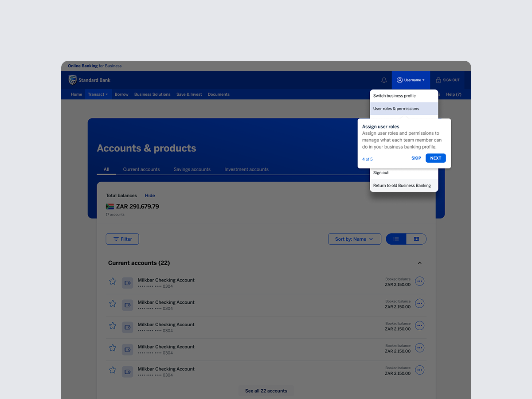This screenshot has width=532, height=399.
Task: Open more options for fourth Milkbar account
Action: point(419,348)
